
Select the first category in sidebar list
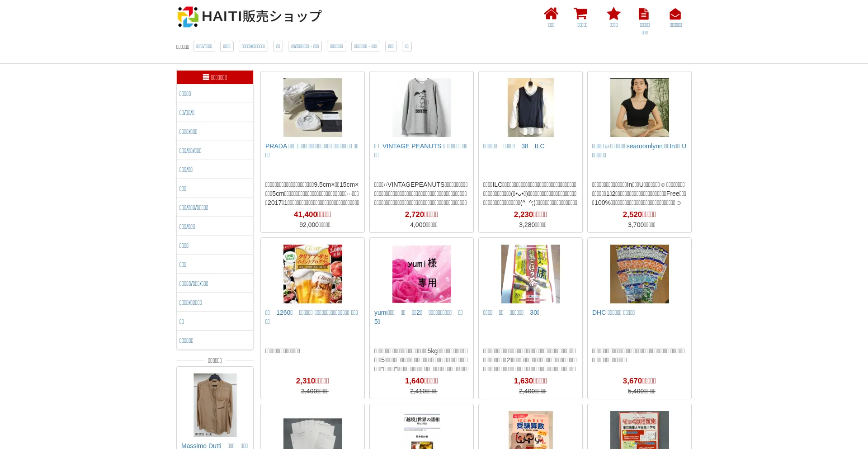185,94
